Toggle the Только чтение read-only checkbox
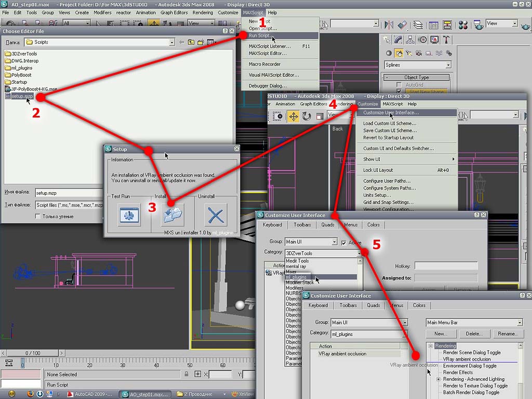The width and height of the screenshot is (532, 399). tap(37, 216)
